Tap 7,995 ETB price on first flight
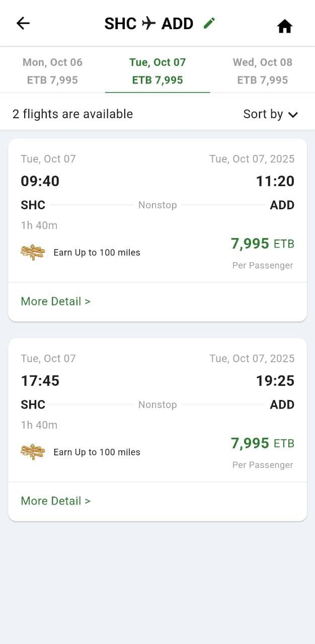Image resolution: width=315 pixels, height=644 pixels. click(x=263, y=244)
